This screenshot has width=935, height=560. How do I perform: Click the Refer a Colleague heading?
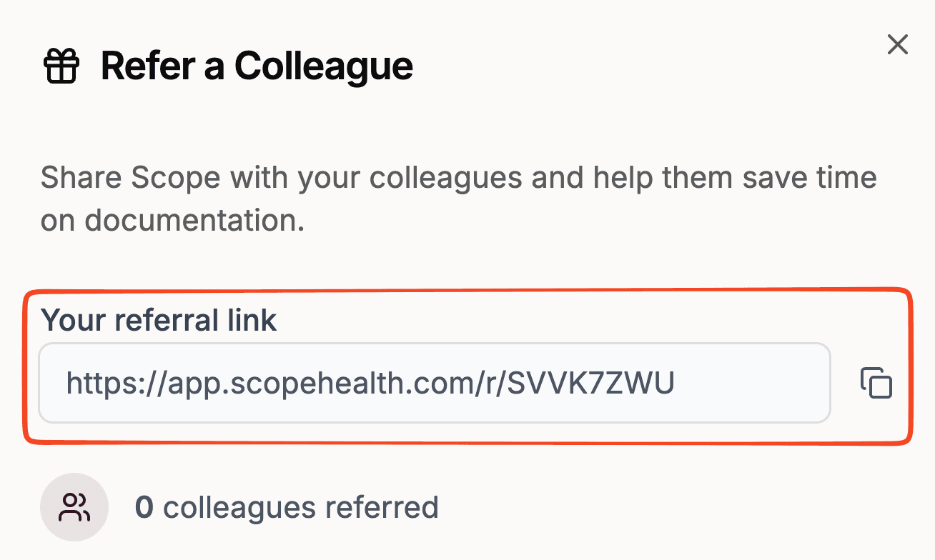[x=257, y=66]
